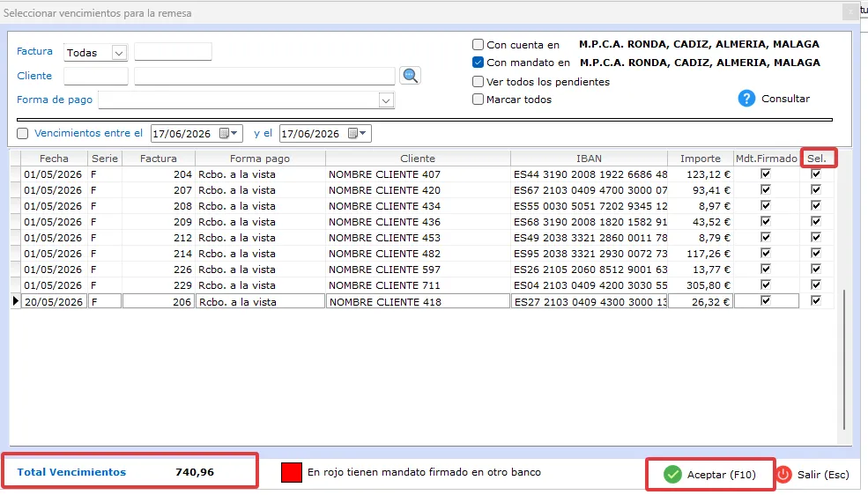Click the red power Salir icon
Image resolution: width=868 pixels, height=495 pixels.
783,474
